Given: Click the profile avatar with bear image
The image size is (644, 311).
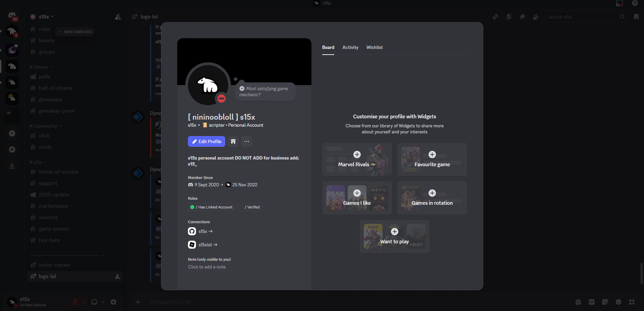Looking at the screenshot, I should [x=208, y=85].
